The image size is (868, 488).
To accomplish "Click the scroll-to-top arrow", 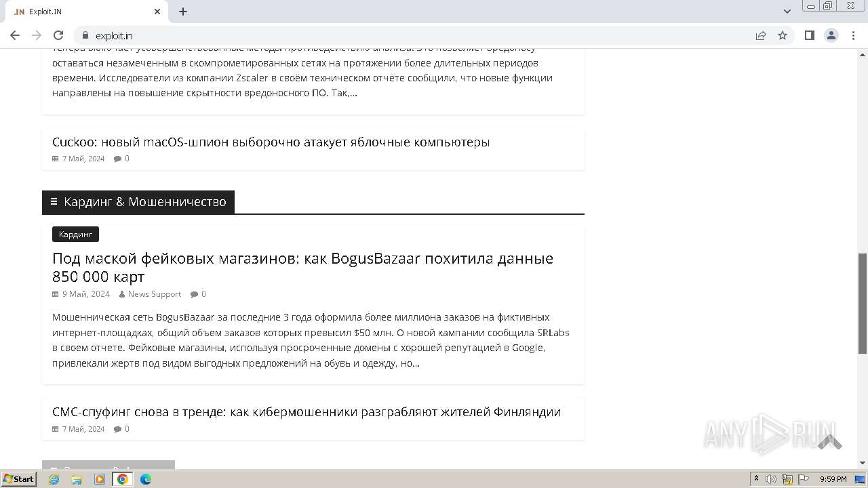I will [829, 442].
